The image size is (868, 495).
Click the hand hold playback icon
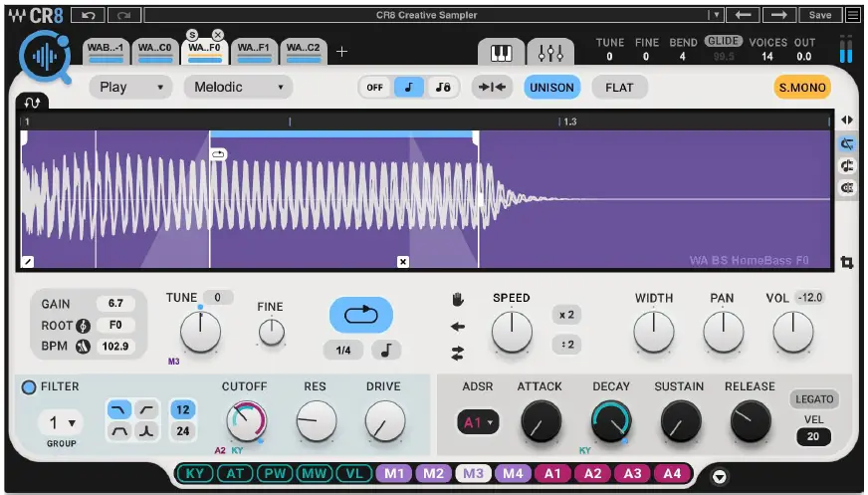point(458,300)
